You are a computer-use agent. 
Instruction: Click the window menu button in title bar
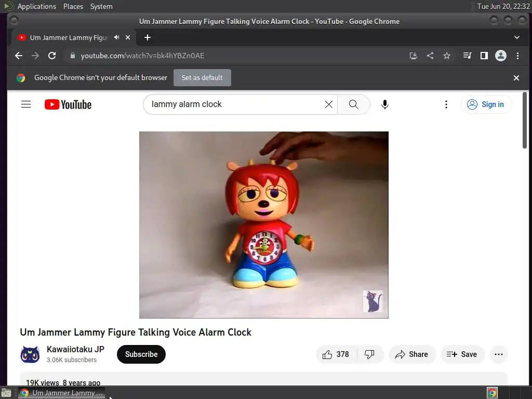coord(14,21)
